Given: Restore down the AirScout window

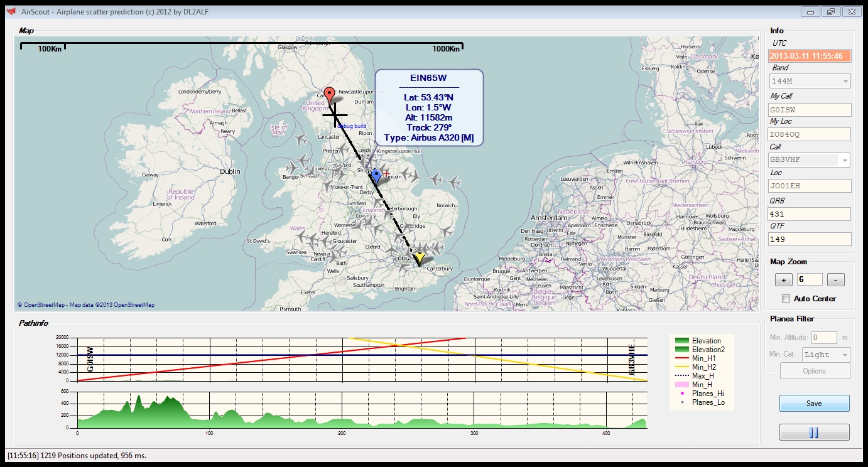Looking at the screenshot, I should point(830,11).
